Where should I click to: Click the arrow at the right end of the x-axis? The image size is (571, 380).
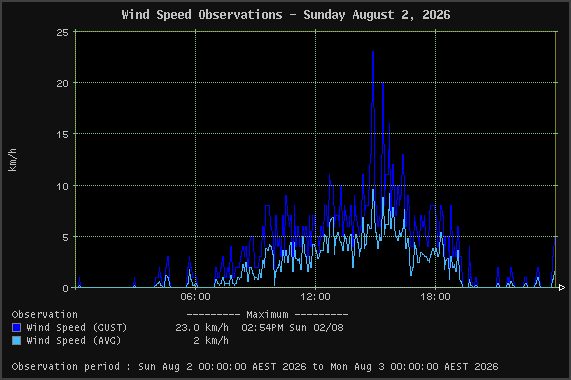coord(562,288)
